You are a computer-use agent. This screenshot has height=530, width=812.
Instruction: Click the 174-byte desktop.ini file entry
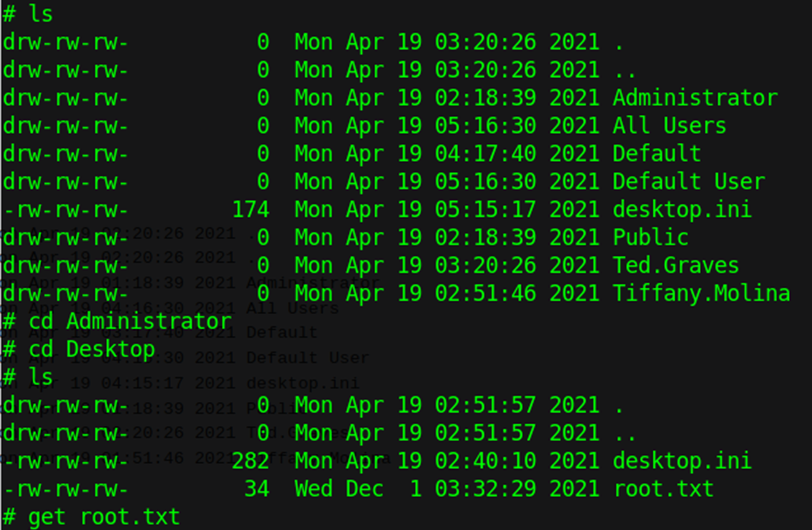click(682, 210)
